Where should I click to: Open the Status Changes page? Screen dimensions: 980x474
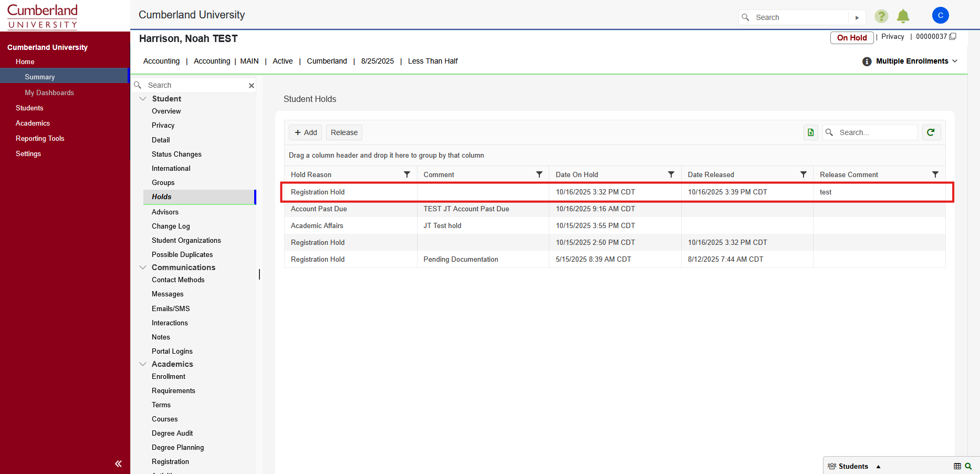click(176, 154)
